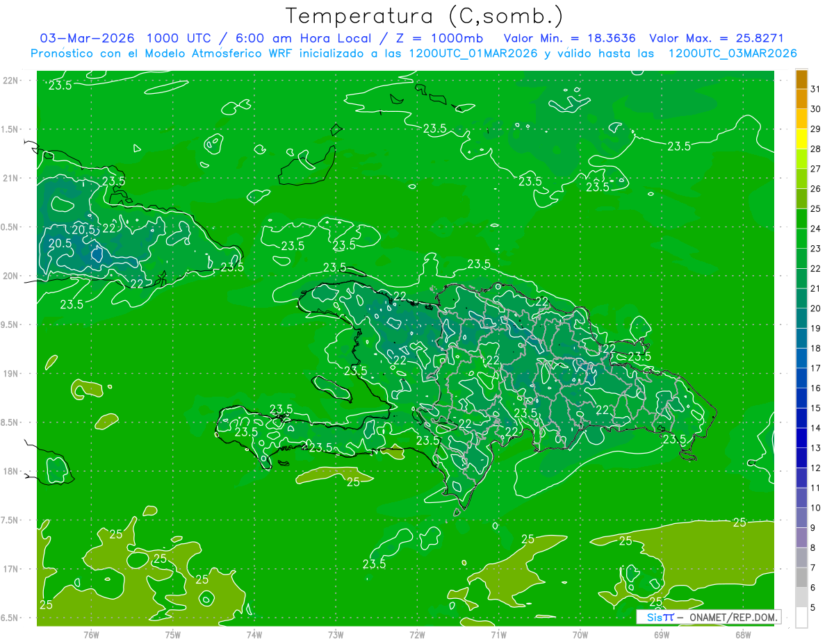Click longitude axis label 76W
The image size is (834, 644).
click(x=91, y=634)
